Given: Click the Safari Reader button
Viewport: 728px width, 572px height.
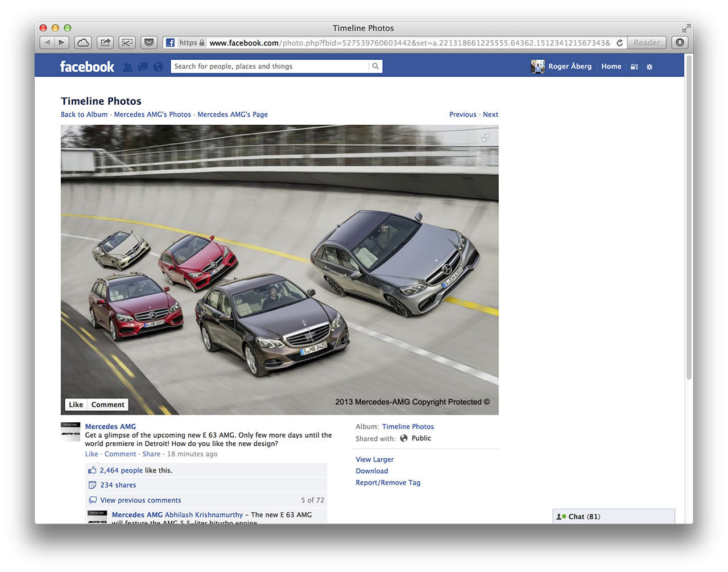Looking at the screenshot, I should [x=647, y=43].
